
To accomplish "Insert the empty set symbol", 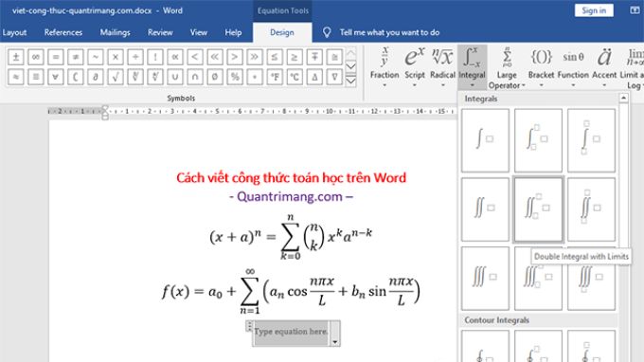I will [215, 77].
